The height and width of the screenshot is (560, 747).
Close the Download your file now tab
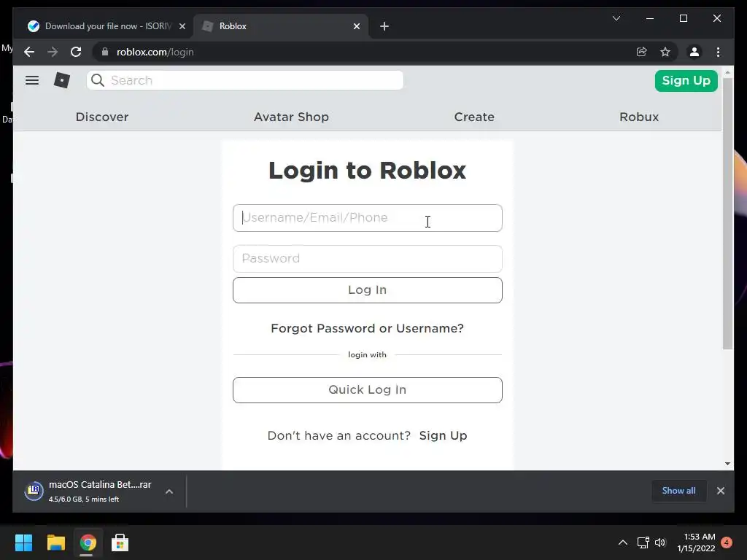182,26
